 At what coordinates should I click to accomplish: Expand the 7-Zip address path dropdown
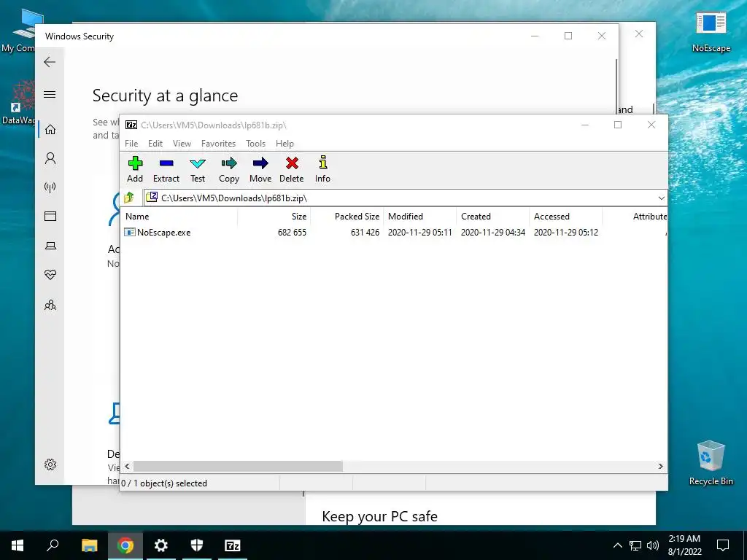tap(661, 198)
